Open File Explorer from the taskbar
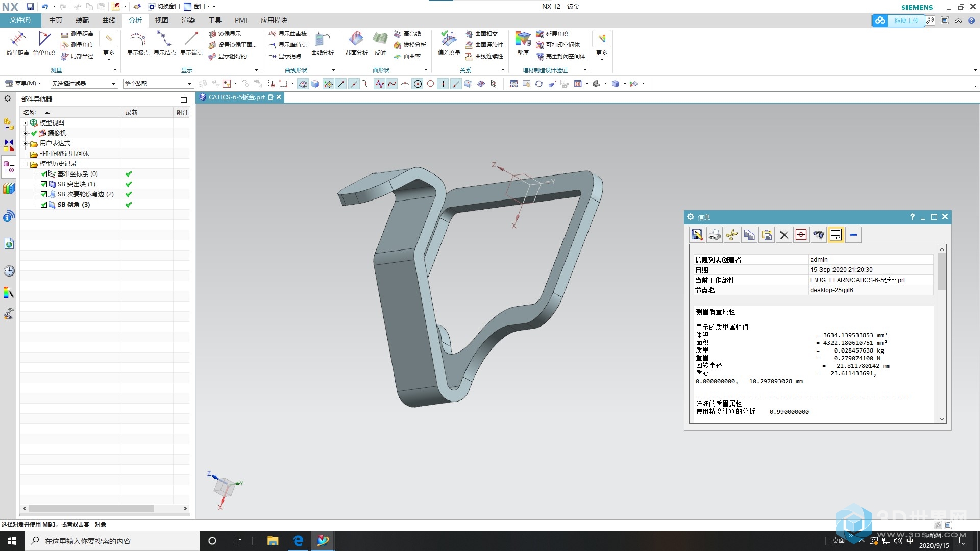980x551 pixels. [273, 541]
